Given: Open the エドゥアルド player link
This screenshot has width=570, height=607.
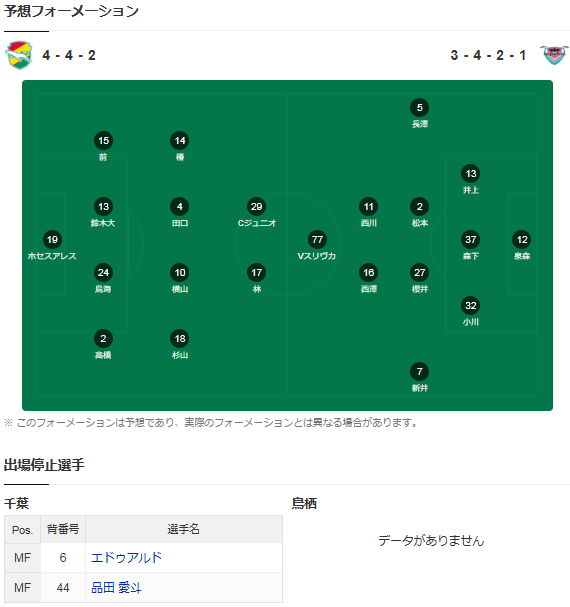Looking at the screenshot, I should pos(126,557).
